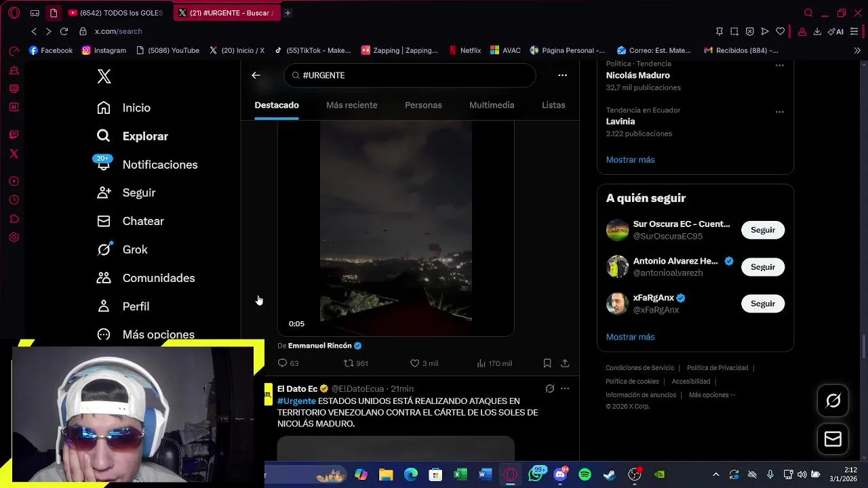Open Spotify from the taskbar
868x488 pixels.
coord(585,474)
